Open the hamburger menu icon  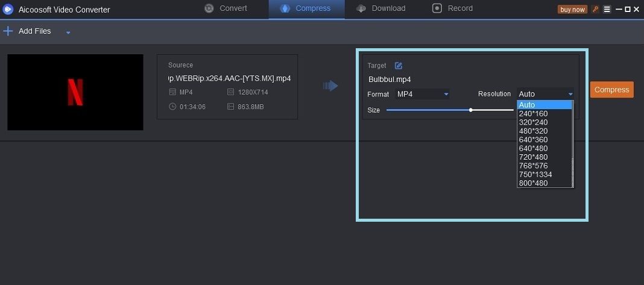[607, 9]
